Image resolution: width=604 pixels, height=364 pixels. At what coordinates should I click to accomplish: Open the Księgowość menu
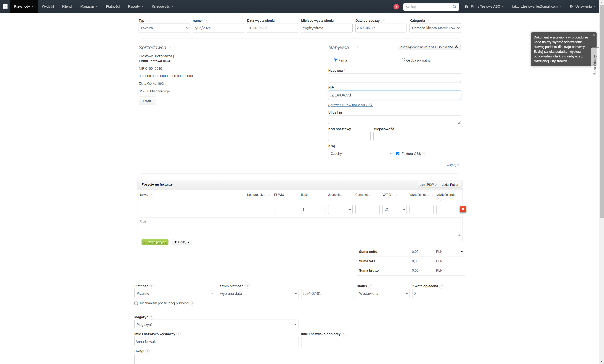[x=162, y=6]
